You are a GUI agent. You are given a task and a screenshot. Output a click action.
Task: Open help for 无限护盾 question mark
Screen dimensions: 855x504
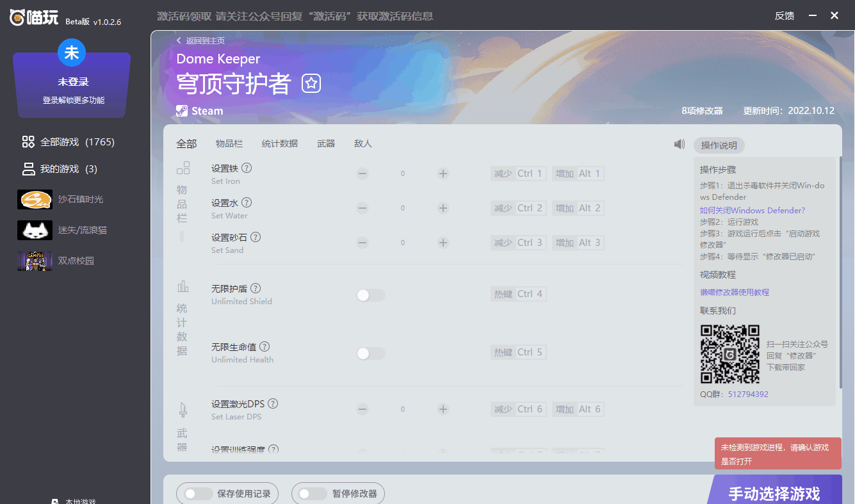pos(256,289)
